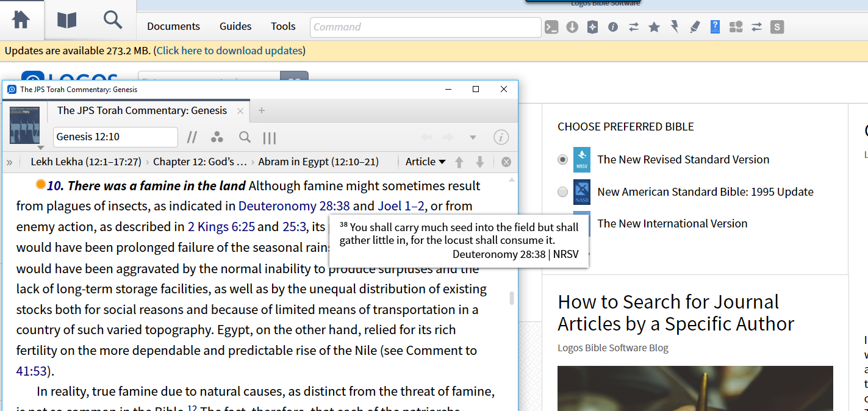Jump to previous article up arrow

pos(459,162)
